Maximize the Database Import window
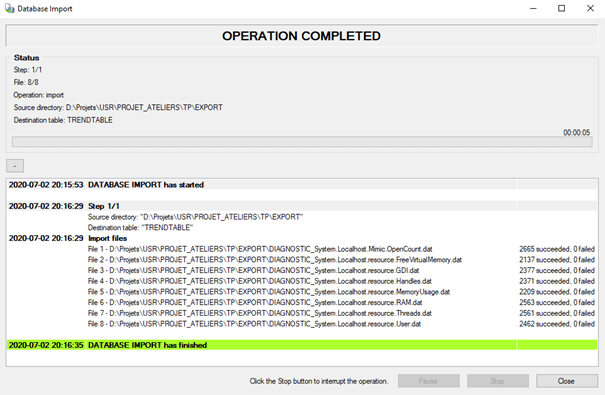Image resolution: width=605 pixels, height=395 pixels. 561,8
